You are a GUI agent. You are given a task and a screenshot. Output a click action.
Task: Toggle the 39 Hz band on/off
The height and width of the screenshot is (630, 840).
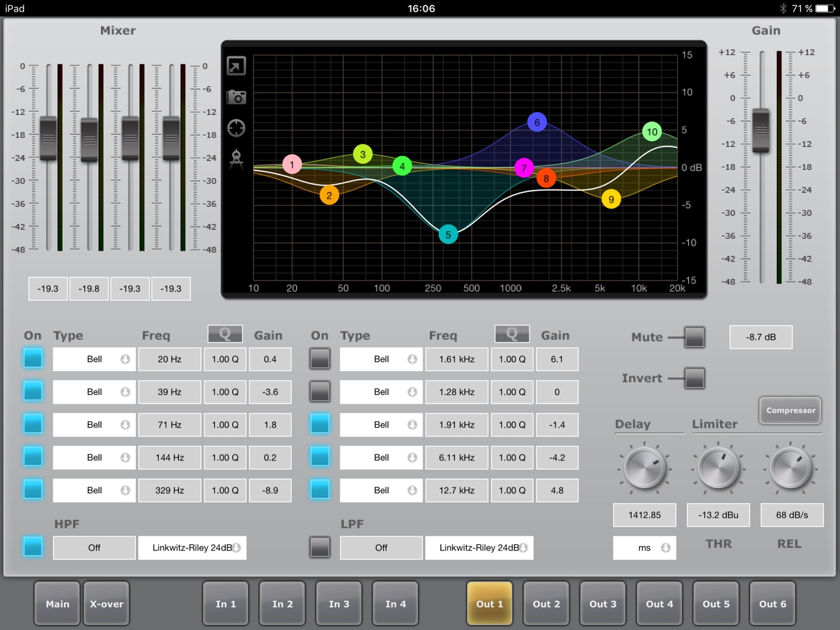(x=33, y=391)
